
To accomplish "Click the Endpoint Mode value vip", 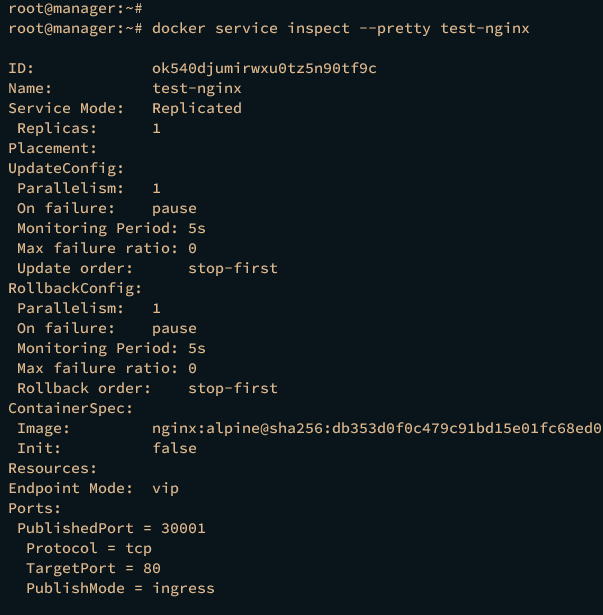I will pyautogui.click(x=165, y=489).
